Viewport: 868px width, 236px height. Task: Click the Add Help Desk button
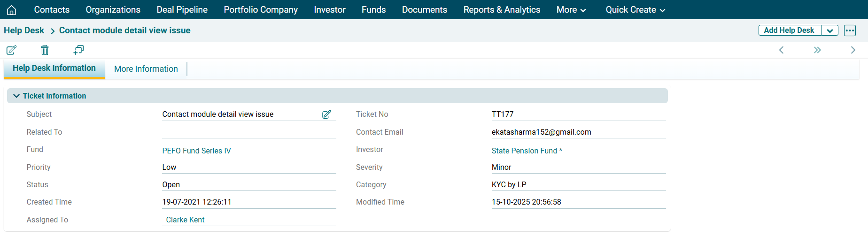(789, 30)
